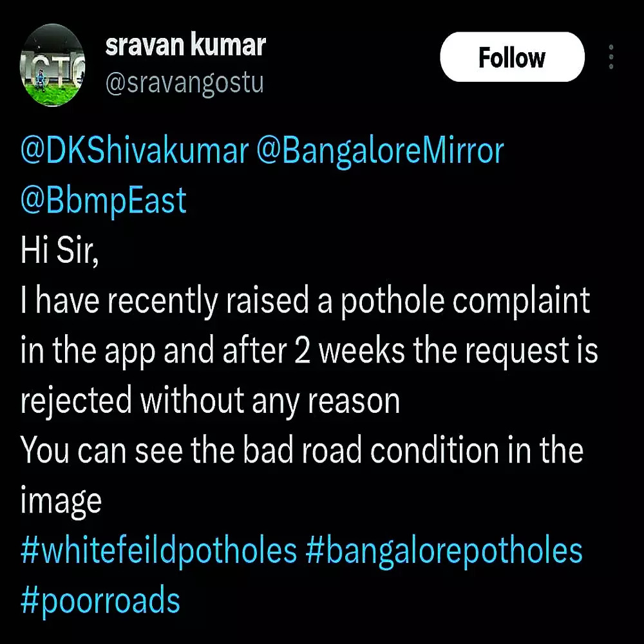Open the @BangaloreMirror mention
This screenshot has height=644, width=644.
[x=380, y=152]
